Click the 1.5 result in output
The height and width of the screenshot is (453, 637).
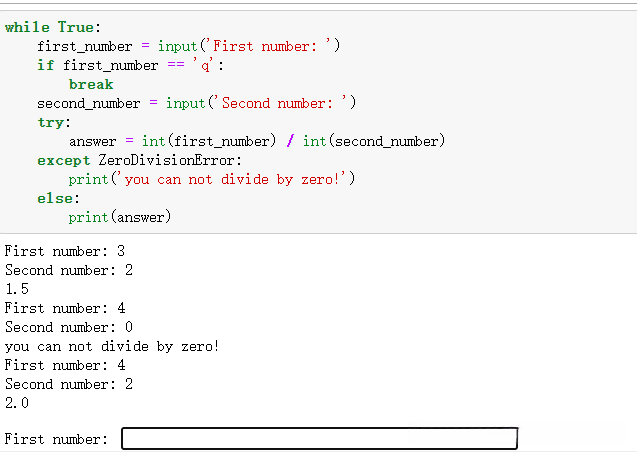click(x=17, y=289)
